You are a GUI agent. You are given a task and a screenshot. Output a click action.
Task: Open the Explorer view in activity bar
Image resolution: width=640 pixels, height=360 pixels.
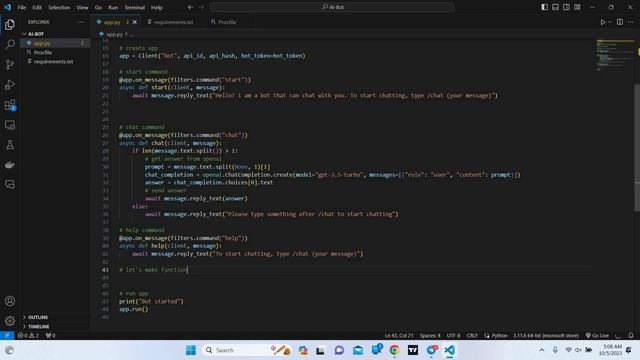(x=10, y=25)
